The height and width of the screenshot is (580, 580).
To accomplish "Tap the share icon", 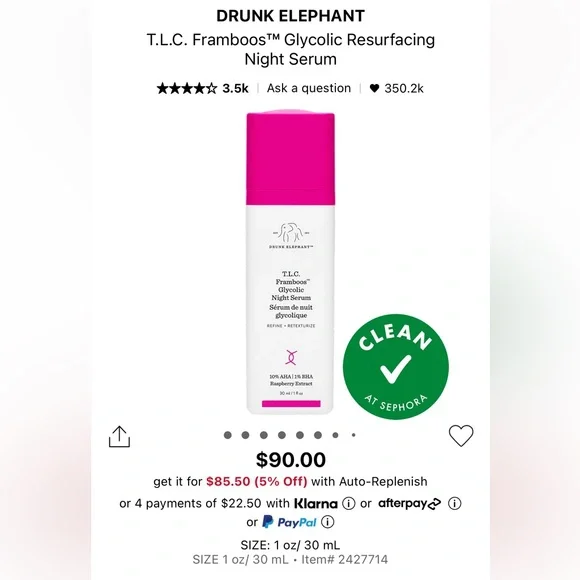I will click(x=119, y=436).
